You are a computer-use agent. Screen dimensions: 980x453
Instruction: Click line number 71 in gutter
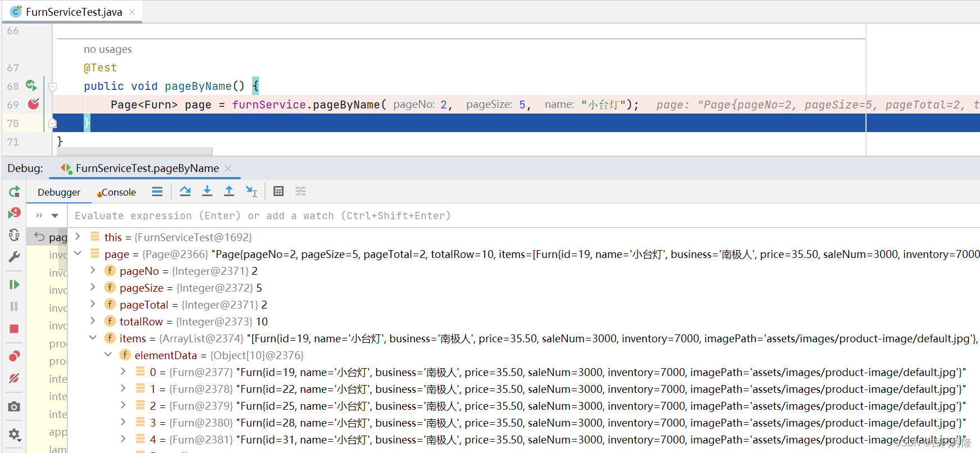click(x=13, y=142)
